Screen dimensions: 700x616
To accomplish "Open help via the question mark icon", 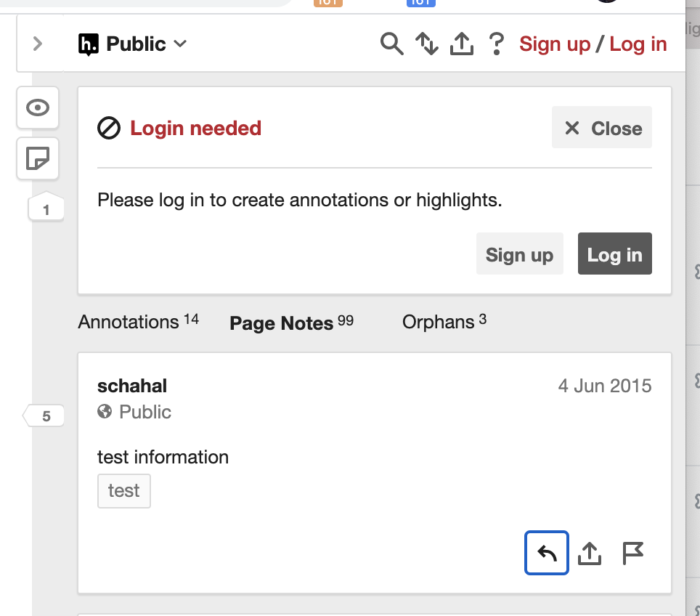I will [496, 44].
